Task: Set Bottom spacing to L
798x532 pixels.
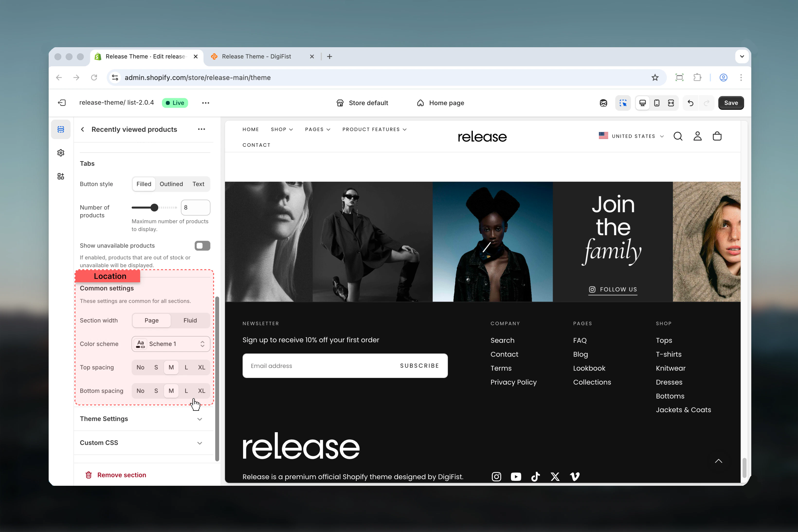Action: click(186, 391)
